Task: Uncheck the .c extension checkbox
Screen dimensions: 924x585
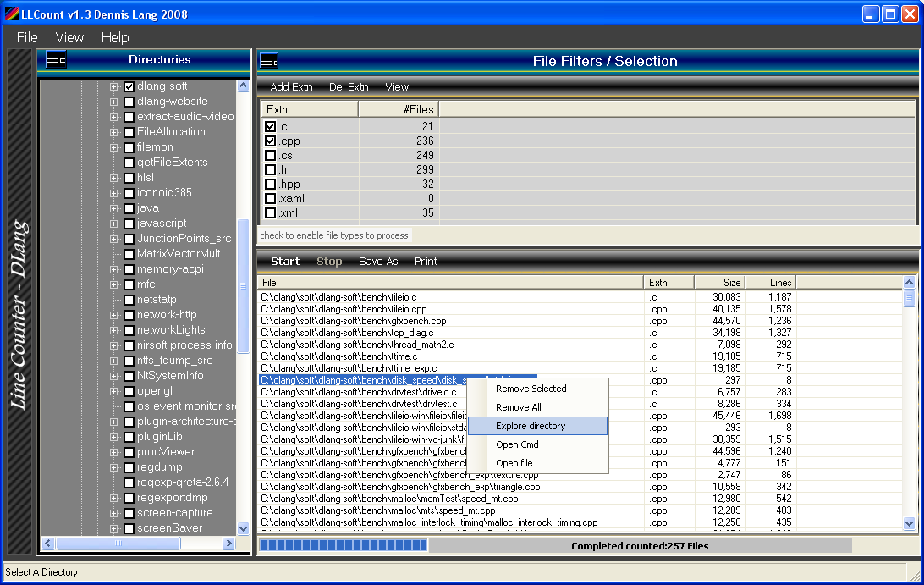Action: pyautogui.click(x=271, y=126)
